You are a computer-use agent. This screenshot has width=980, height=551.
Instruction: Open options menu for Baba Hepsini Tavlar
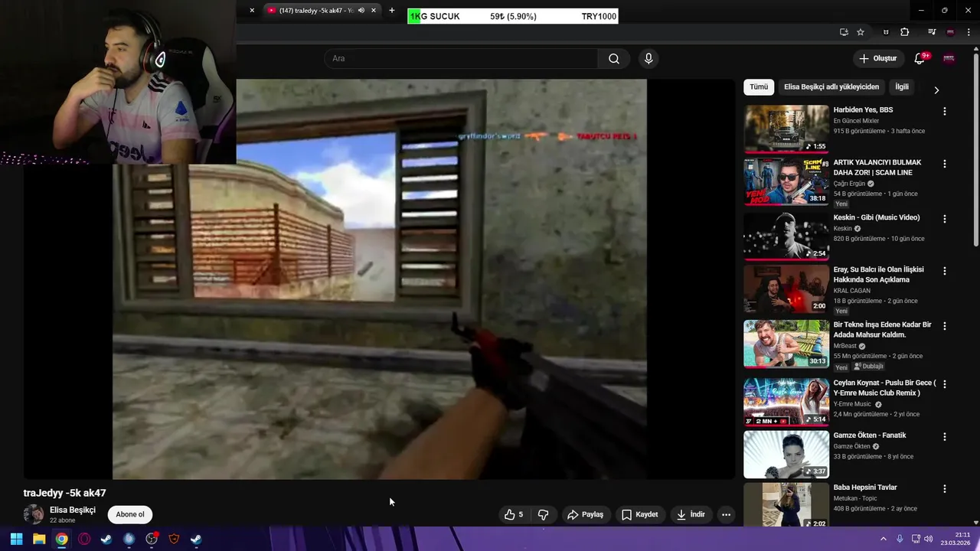point(944,488)
